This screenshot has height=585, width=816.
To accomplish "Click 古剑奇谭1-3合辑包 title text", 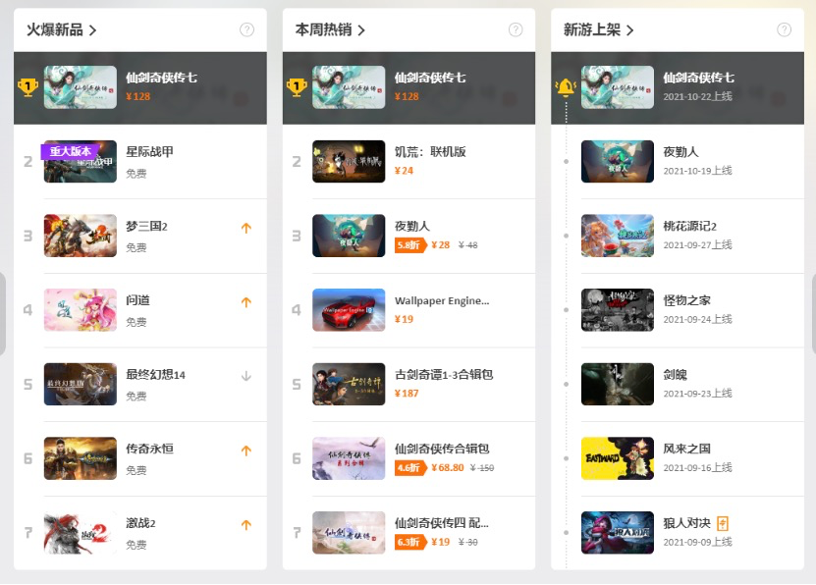I will 444,374.
